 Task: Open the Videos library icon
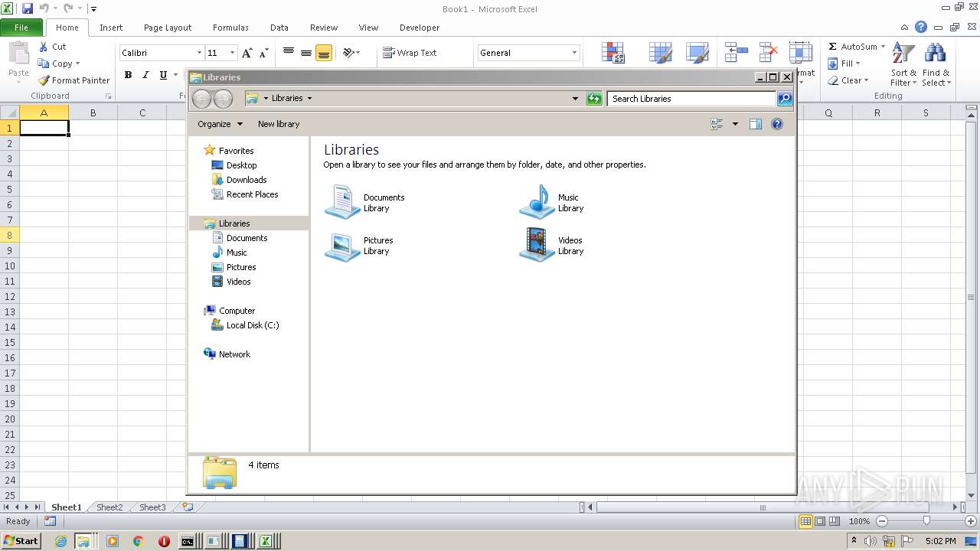(x=537, y=246)
